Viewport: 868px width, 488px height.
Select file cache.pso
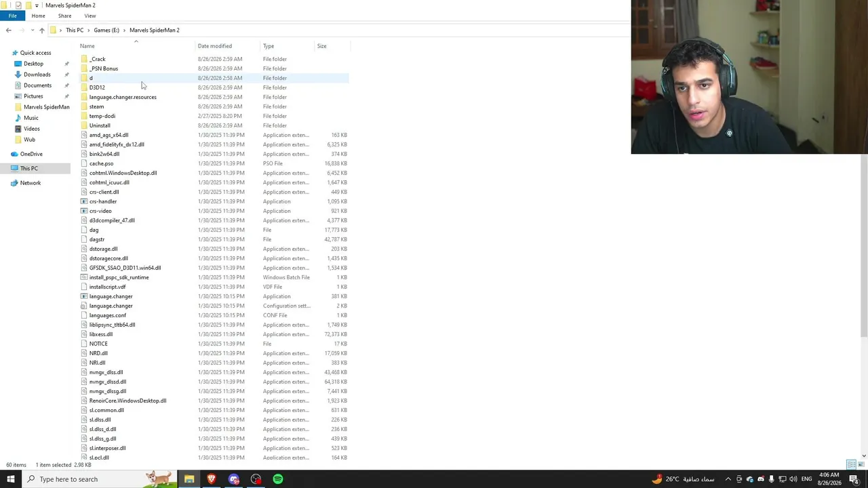[x=101, y=163]
